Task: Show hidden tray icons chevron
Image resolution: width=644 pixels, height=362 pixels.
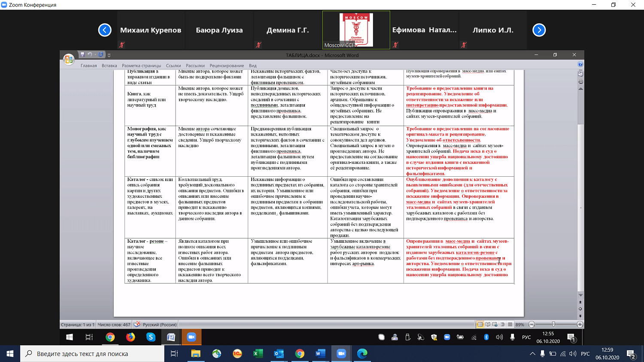Action: click(x=532, y=354)
